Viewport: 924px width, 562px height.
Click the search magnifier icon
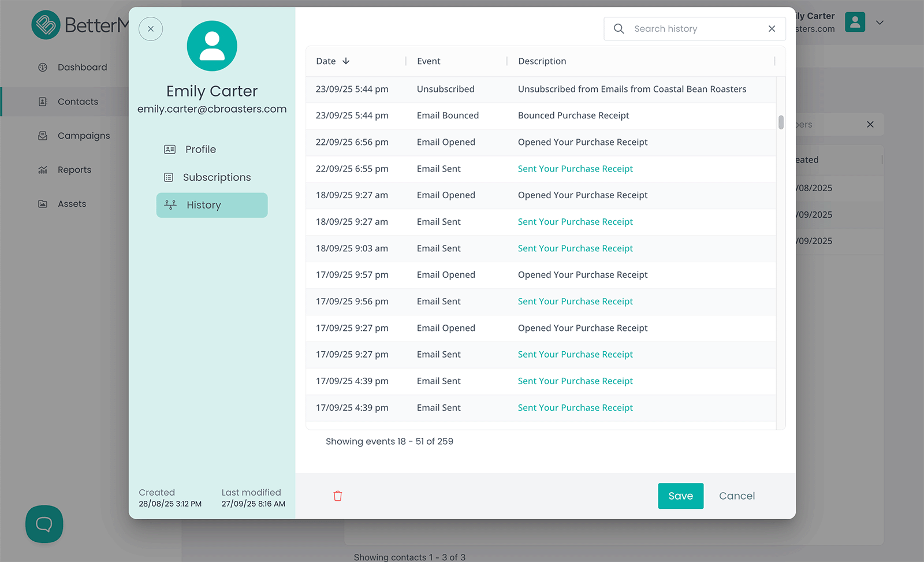click(x=619, y=29)
